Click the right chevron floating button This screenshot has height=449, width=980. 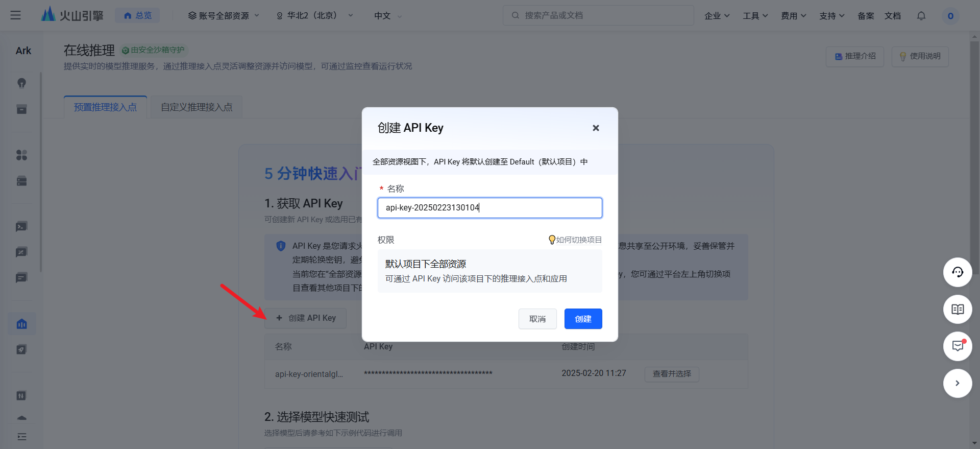958,383
